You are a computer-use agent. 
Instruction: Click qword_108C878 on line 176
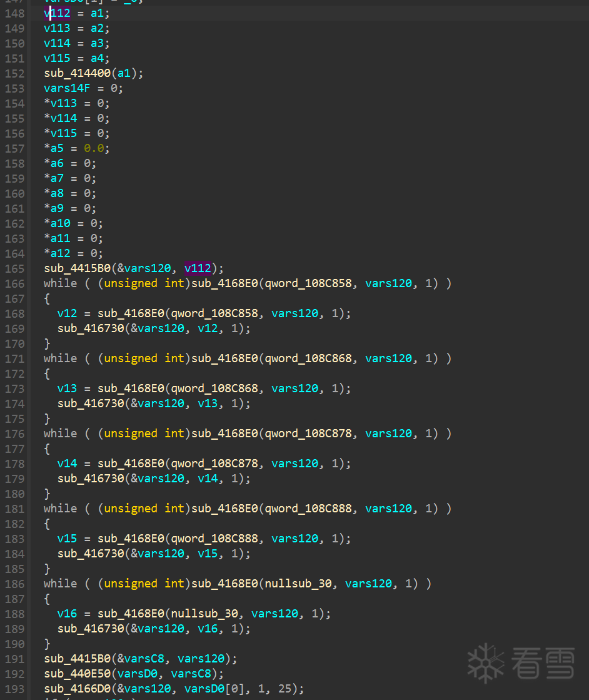308,434
